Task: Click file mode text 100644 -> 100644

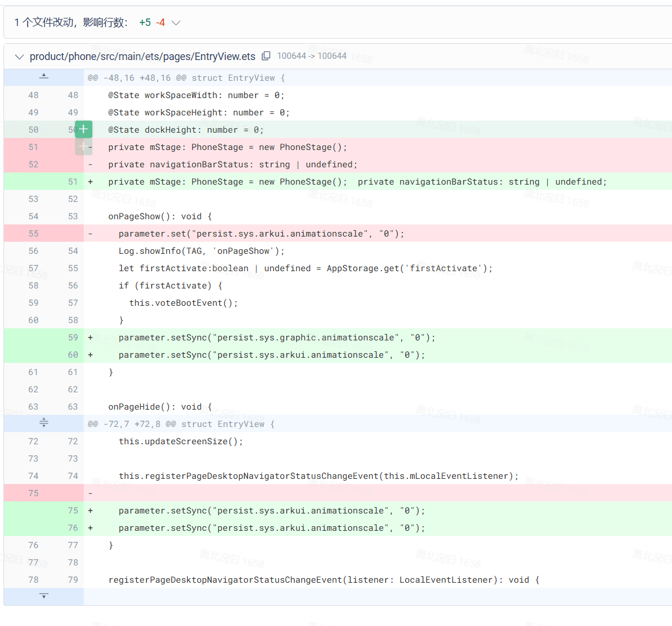Action: click(312, 56)
